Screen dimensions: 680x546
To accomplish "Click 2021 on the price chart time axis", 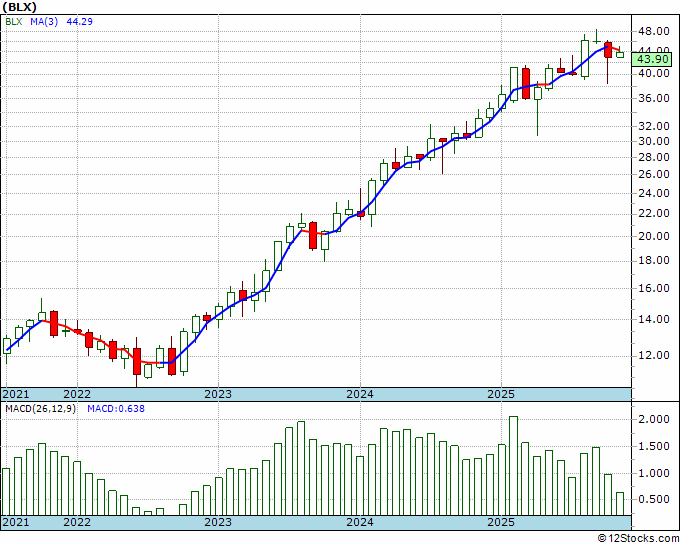I will click(x=16, y=395).
